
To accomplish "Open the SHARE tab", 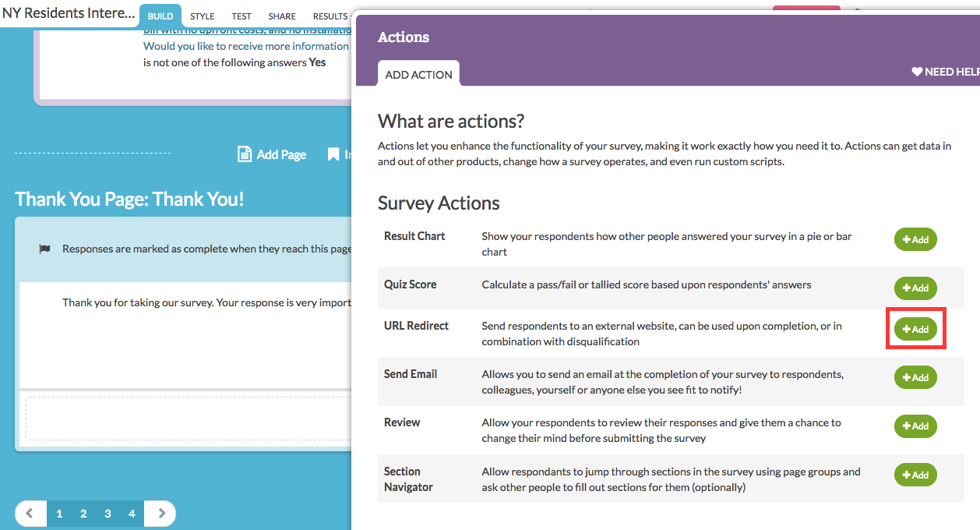I will 282,16.
